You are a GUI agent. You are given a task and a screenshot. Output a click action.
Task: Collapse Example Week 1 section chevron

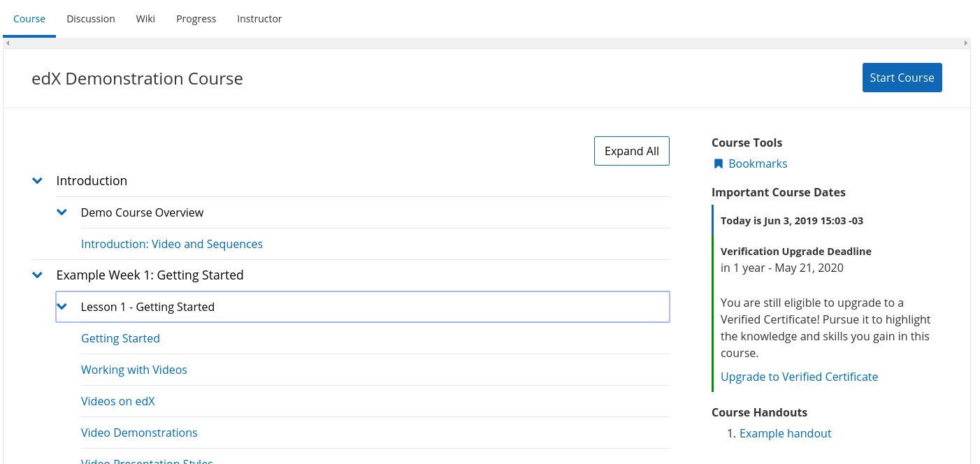(x=38, y=275)
